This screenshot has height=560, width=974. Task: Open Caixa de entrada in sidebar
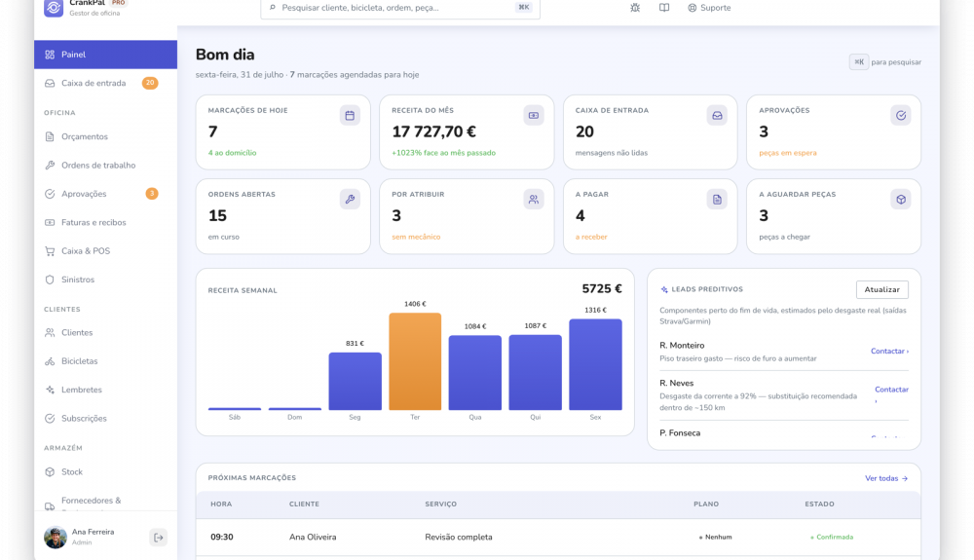(105, 83)
